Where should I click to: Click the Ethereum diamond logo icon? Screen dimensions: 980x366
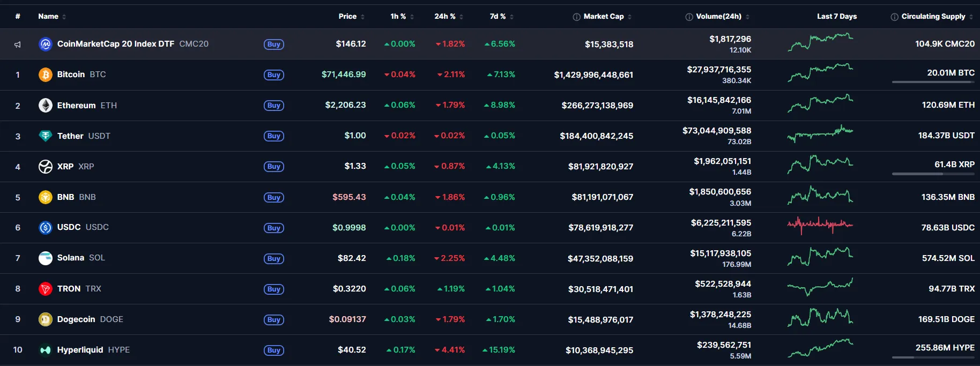click(46, 105)
